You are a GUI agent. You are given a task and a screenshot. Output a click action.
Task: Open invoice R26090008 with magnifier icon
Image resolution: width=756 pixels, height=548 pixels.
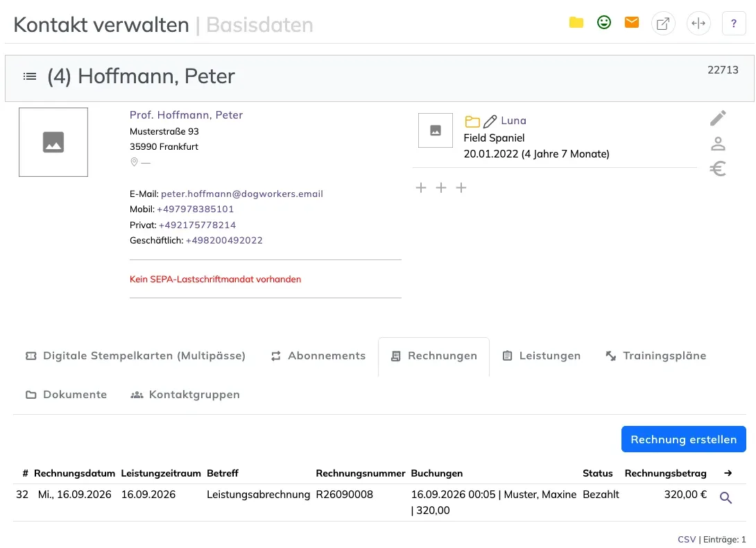[x=725, y=497]
